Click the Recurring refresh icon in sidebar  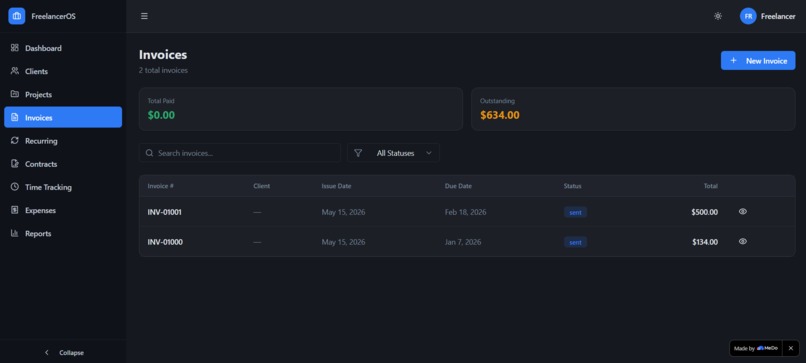pos(14,140)
